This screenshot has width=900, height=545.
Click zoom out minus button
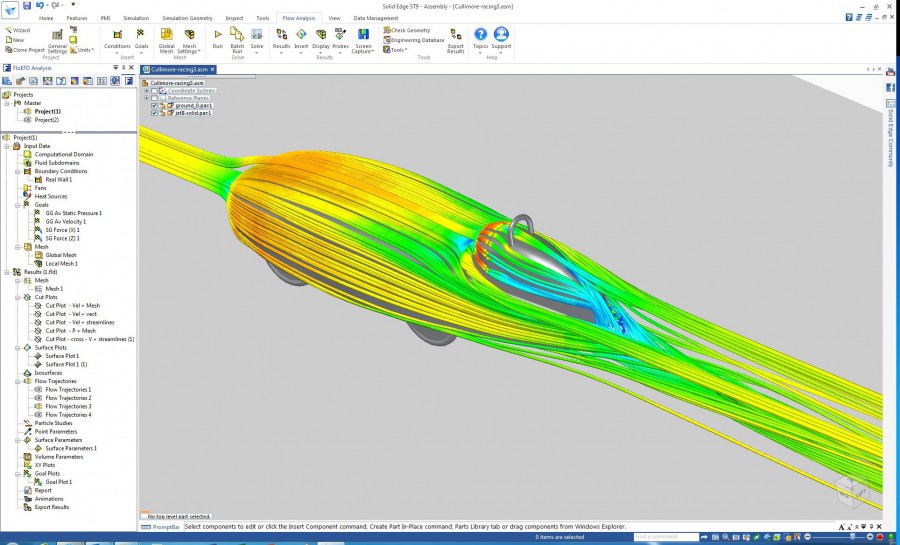(807, 537)
